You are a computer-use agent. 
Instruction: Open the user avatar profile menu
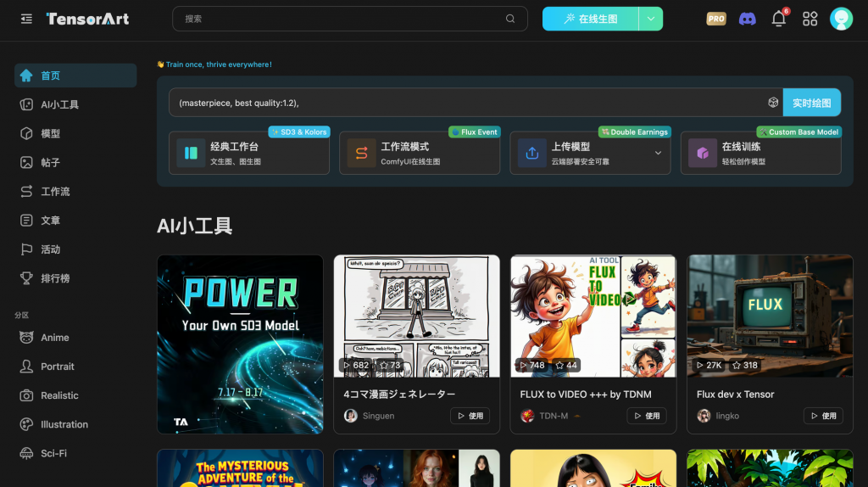841,19
